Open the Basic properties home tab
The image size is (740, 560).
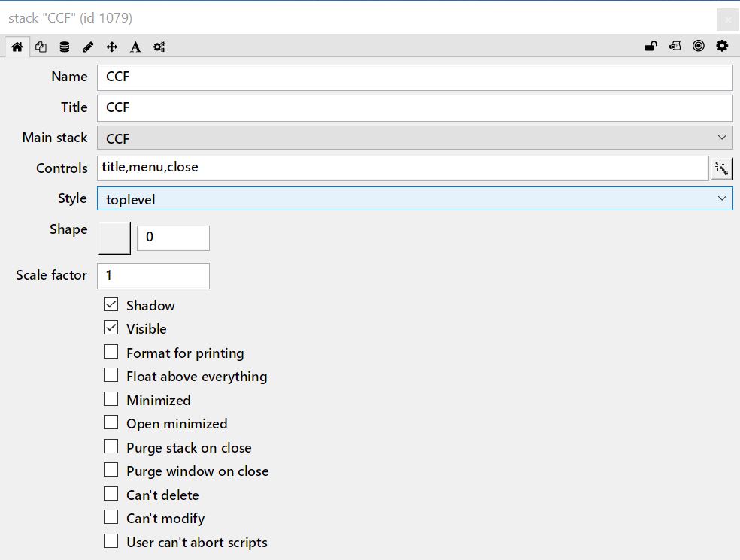pos(17,47)
